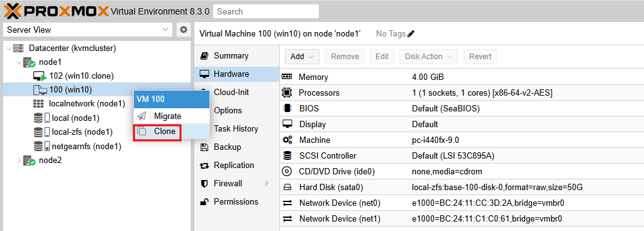
Task: Click the netgearnfs storage icon
Action: 42,146
